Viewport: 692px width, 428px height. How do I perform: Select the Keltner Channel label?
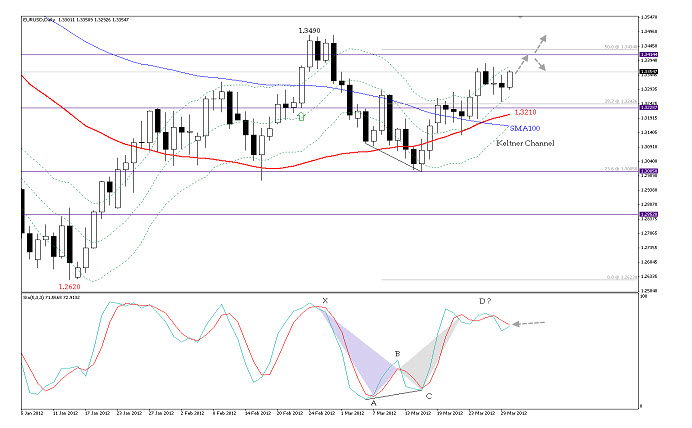pyautogui.click(x=525, y=143)
